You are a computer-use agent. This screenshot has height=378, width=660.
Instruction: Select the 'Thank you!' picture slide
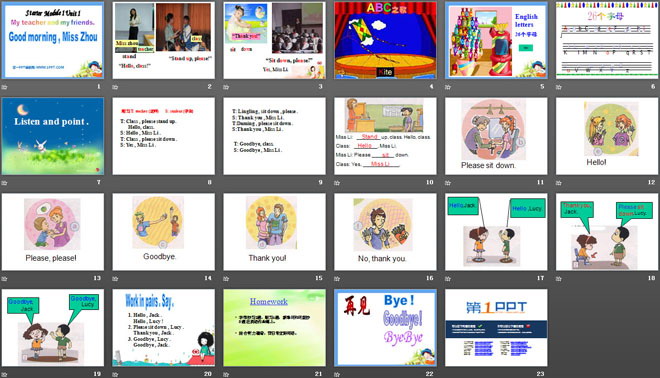point(274,232)
